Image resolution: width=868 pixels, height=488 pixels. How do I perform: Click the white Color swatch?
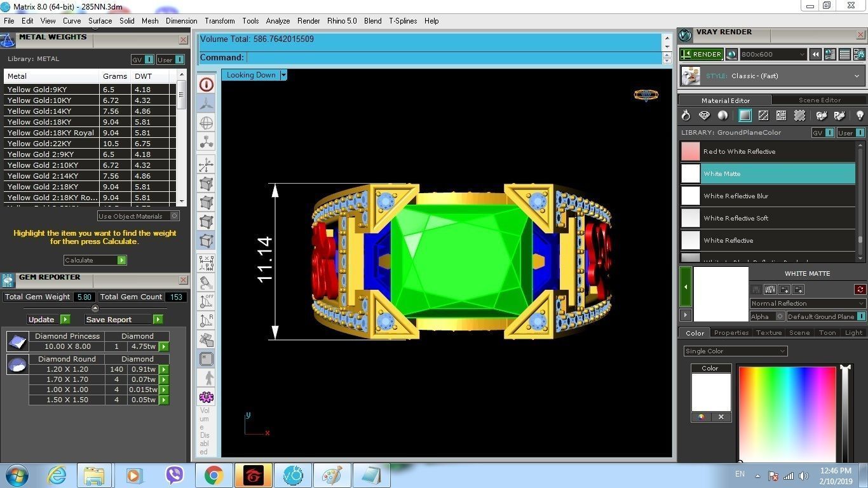[711, 392]
